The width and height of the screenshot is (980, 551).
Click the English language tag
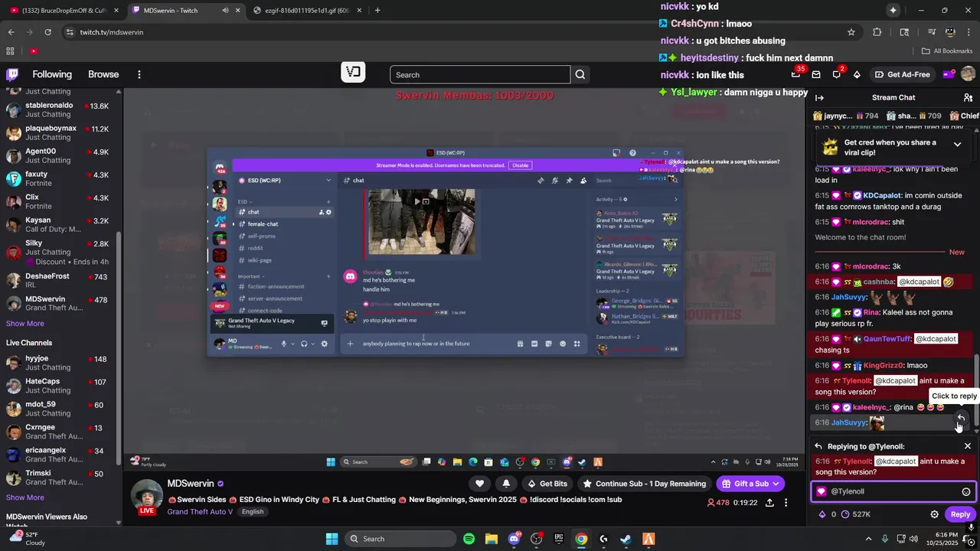pyautogui.click(x=253, y=511)
